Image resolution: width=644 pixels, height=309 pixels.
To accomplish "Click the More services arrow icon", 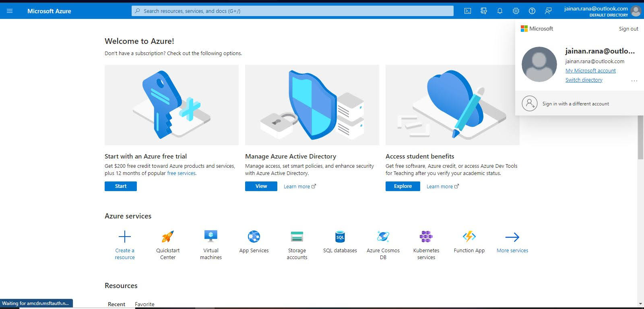I will [x=512, y=237].
